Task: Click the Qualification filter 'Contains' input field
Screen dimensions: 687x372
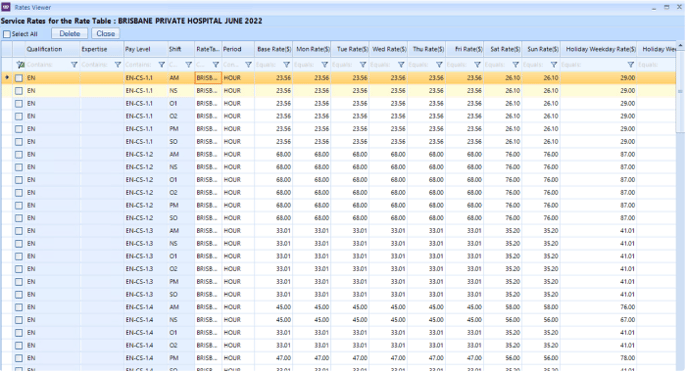Action: (x=47, y=64)
